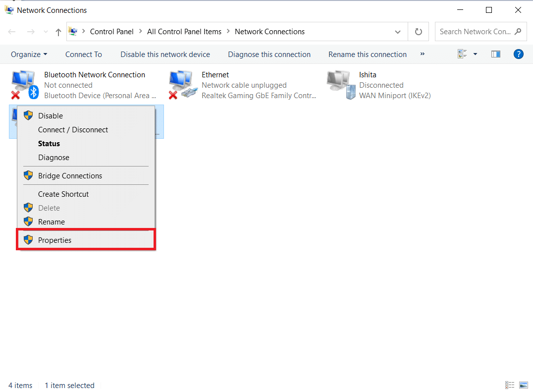This screenshot has height=392, width=533.
Task: Click the Network Connections breadcrumb
Action: click(270, 32)
